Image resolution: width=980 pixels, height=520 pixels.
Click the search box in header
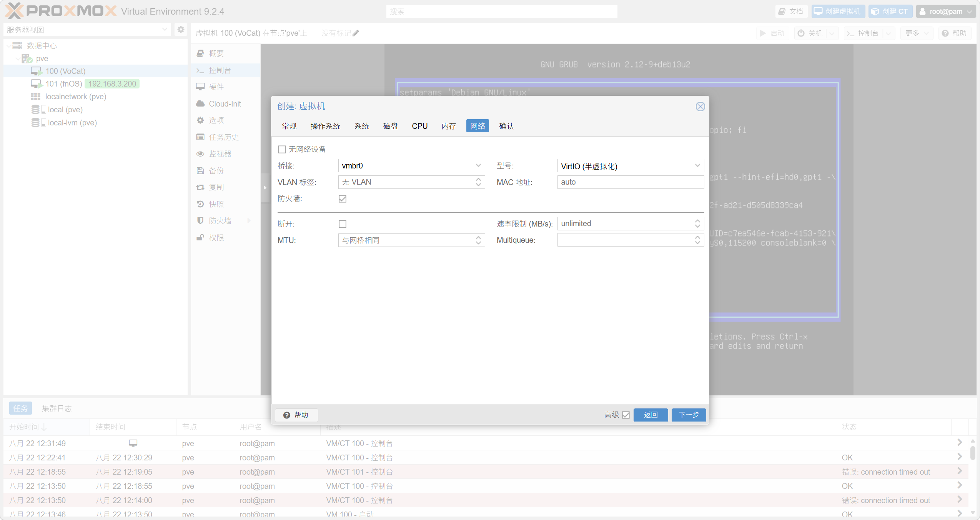[x=502, y=12]
